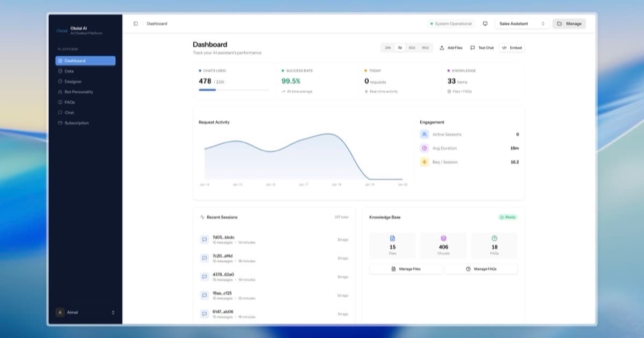Open Designer in the sidebar
Image resolution: width=644 pixels, height=338 pixels.
click(85, 82)
